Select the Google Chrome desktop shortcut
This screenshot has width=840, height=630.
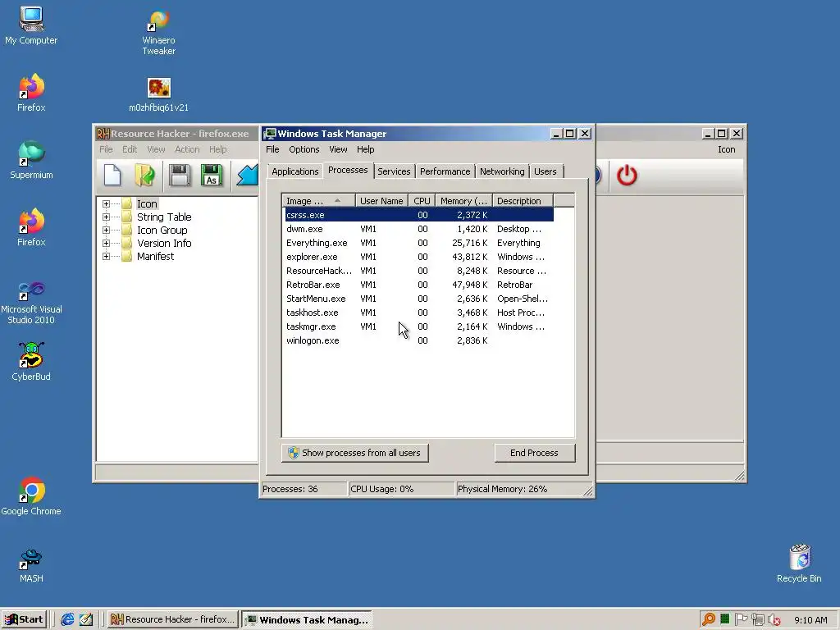point(31,496)
